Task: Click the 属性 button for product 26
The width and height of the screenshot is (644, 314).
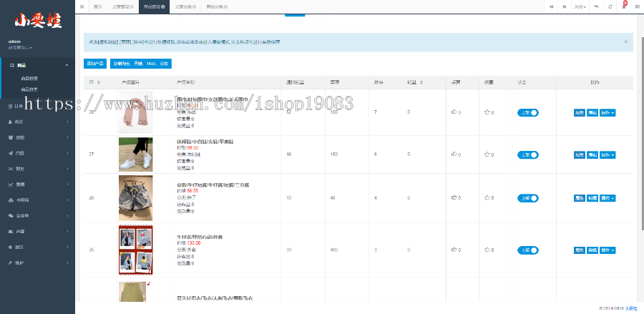Action: [580, 198]
